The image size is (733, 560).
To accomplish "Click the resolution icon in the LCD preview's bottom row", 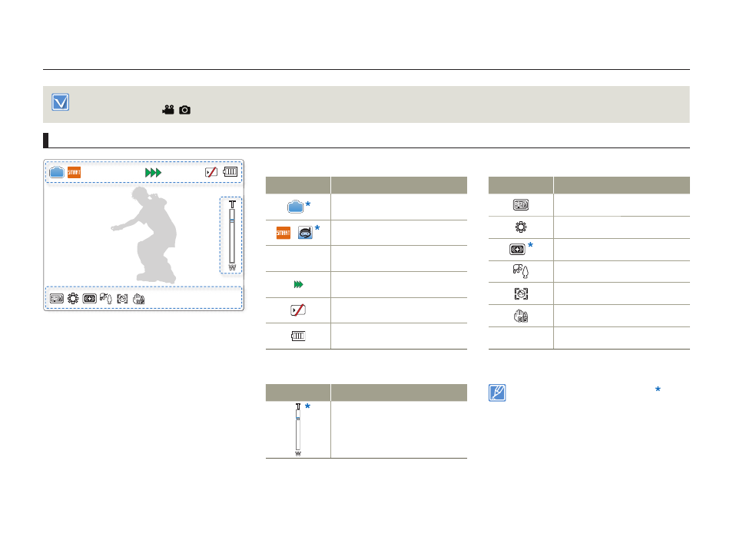I will click(57, 299).
